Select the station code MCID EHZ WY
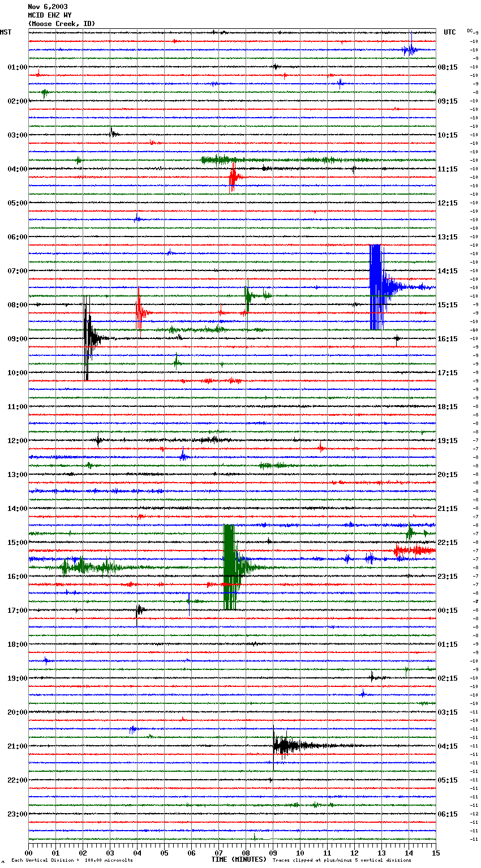The height and width of the screenshot is (868, 481). coord(49,15)
